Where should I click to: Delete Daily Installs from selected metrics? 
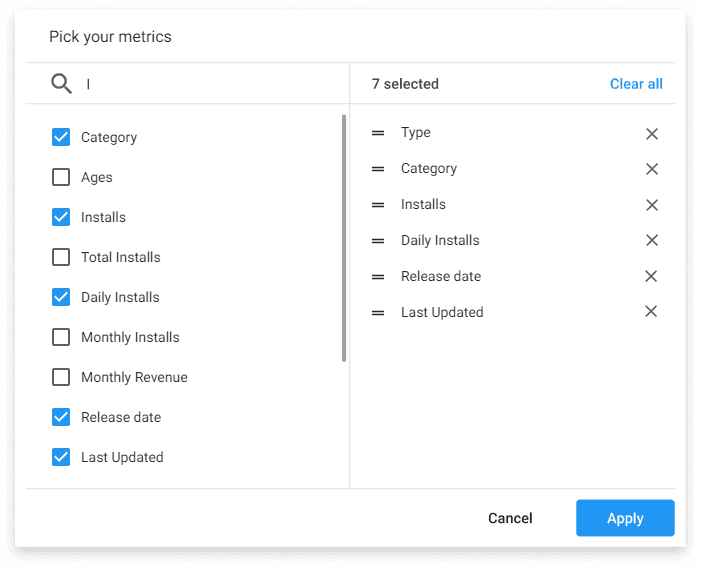pos(651,240)
